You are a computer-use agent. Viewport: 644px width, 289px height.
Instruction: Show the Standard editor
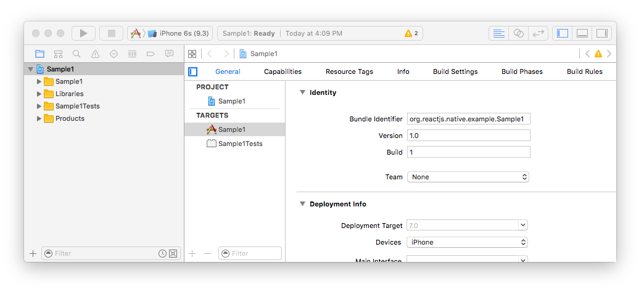[498, 33]
